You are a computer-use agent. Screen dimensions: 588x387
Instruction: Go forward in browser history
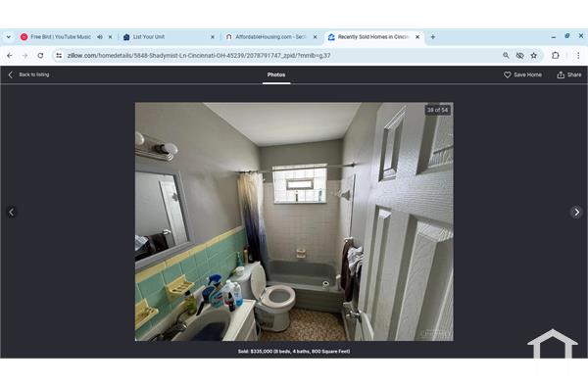click(x=25, y=56)
